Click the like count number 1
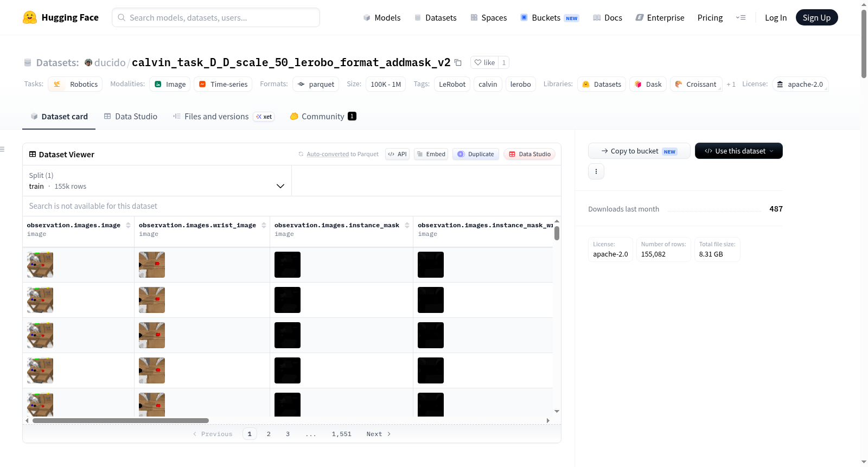 [504, 62]
